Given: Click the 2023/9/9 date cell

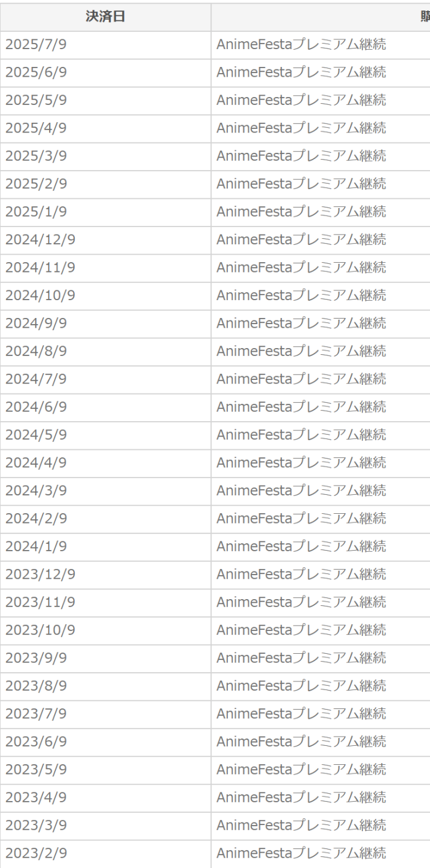Looking at the screenshot, I should pos(36,657).
